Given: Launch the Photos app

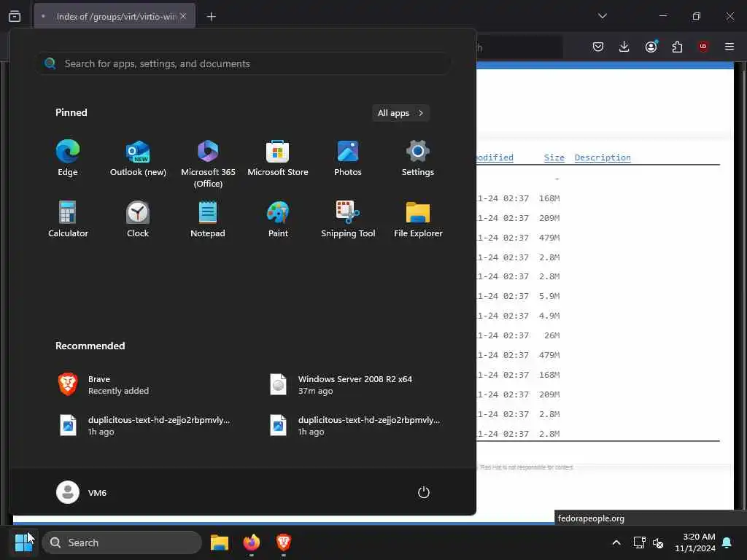Looking at the screenshot, I should [x=348, y=158].
